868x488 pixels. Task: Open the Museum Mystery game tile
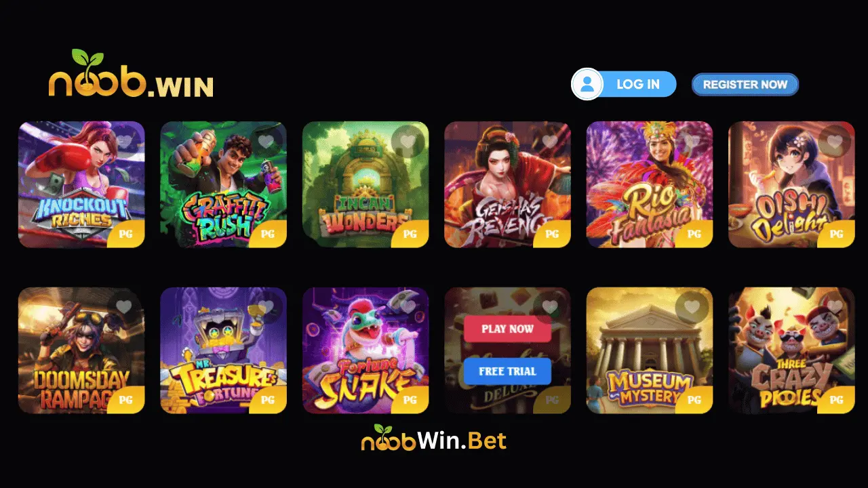pos(650,350)
